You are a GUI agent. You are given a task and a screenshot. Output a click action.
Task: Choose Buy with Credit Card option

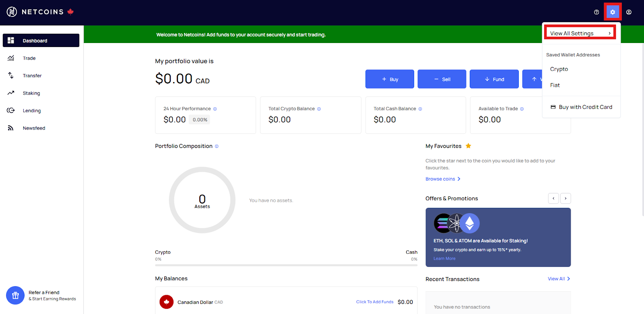pos(581,107)
